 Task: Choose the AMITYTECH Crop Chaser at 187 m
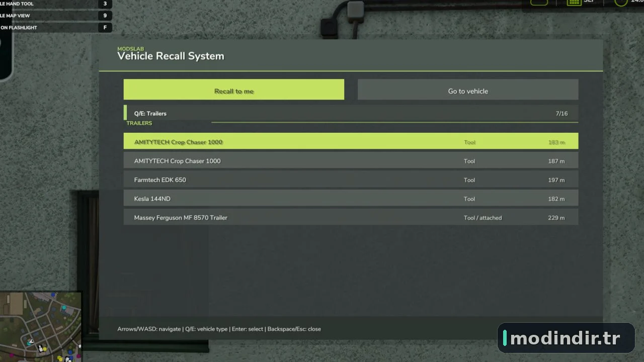[351, 161]
